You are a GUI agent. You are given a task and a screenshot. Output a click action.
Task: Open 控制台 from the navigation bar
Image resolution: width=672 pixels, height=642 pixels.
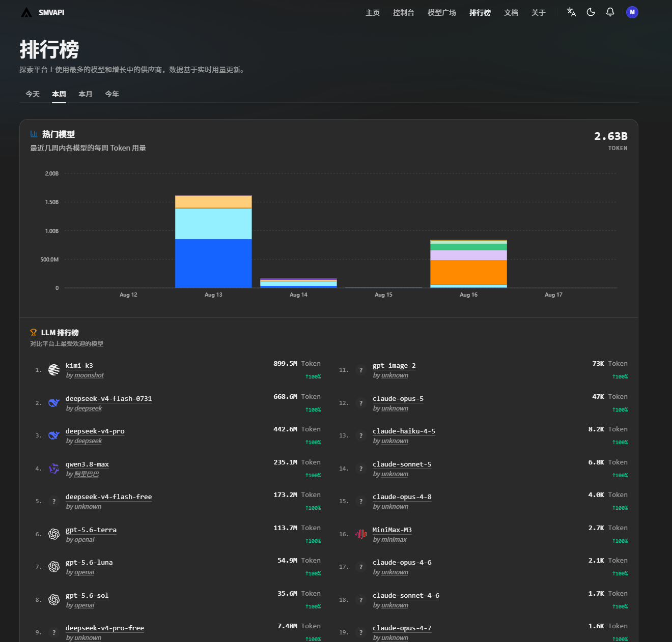(404, 13)
